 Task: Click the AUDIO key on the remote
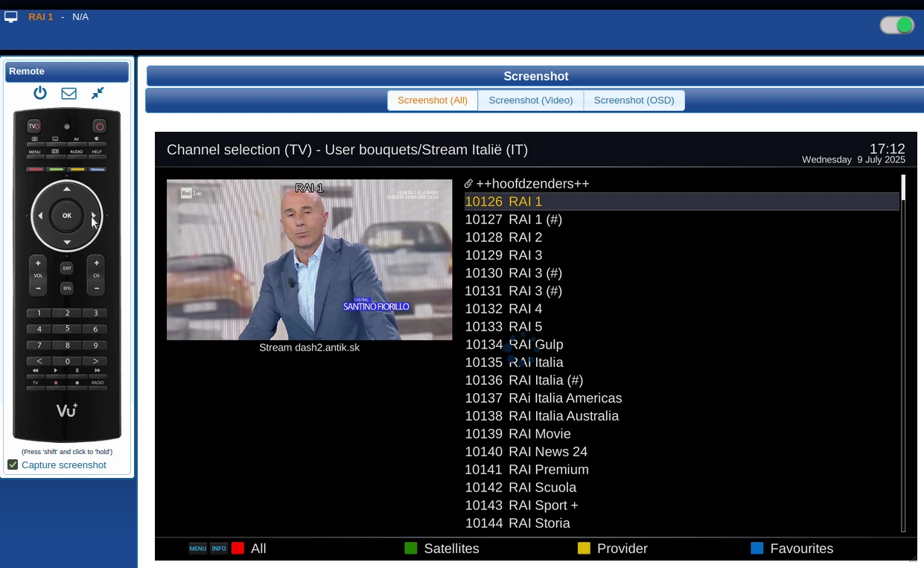pos(76,154)
